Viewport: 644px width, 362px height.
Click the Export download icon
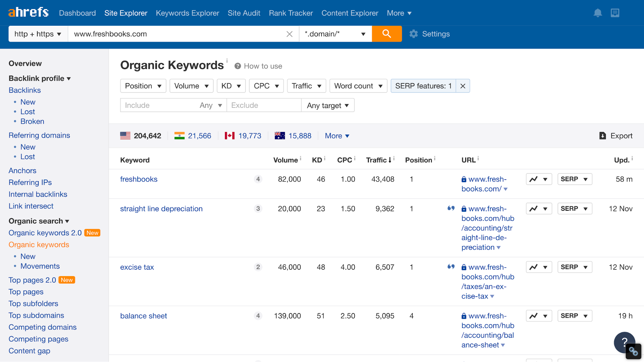tap(602, 136)
